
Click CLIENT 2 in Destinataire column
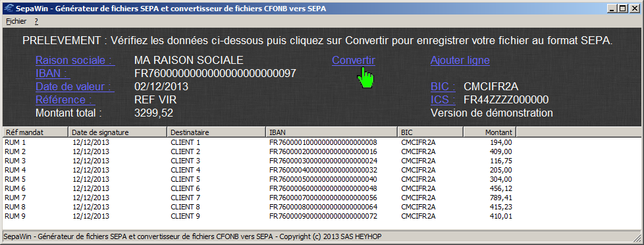click(185, 151)
